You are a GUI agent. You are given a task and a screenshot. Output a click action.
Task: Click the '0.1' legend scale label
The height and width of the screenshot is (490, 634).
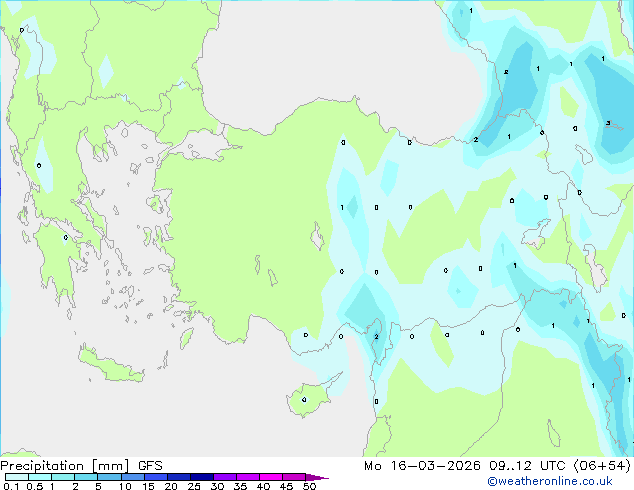click(x=11, y=486)
